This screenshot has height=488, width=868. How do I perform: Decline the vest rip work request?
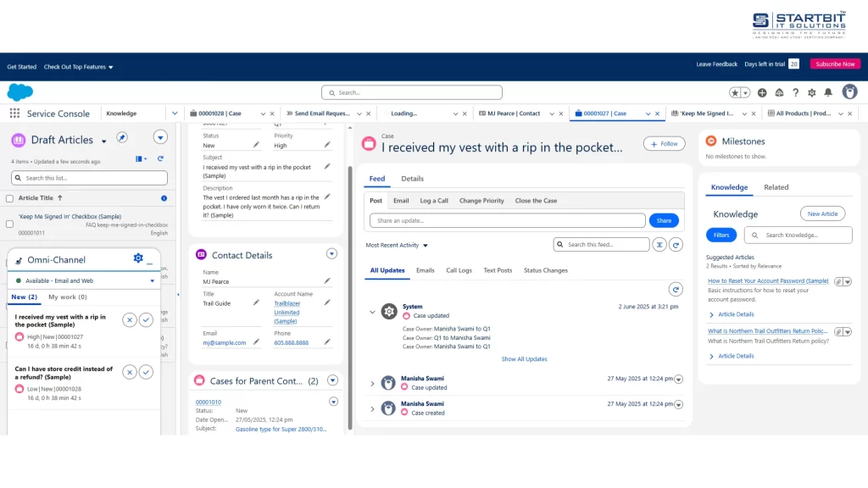tap(130, 319)
